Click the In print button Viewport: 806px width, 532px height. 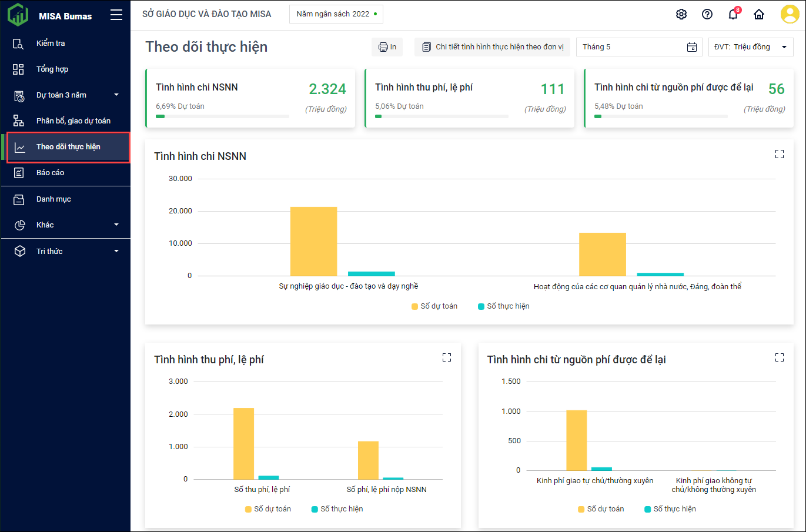(387, 47)
